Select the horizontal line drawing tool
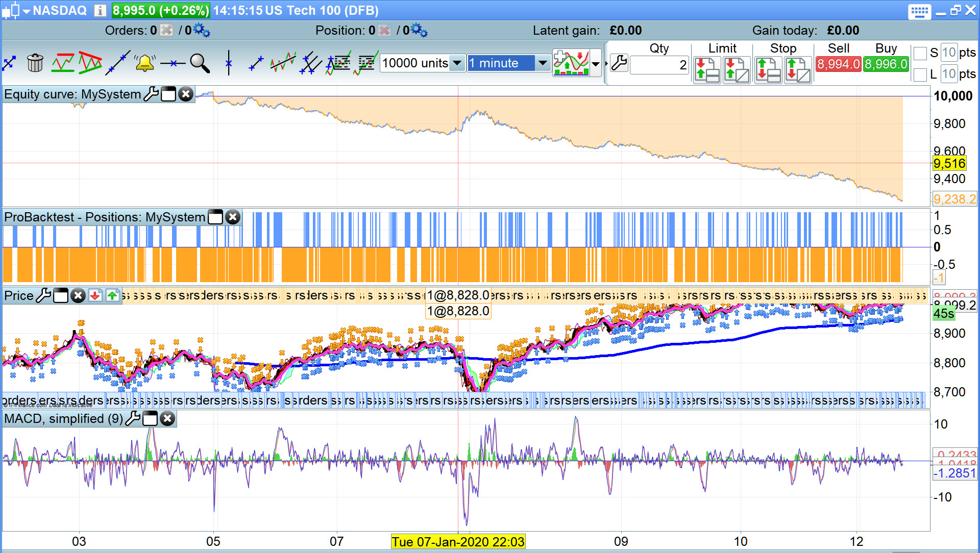This screenshot has width=980, height=553. tap(173, 63)
